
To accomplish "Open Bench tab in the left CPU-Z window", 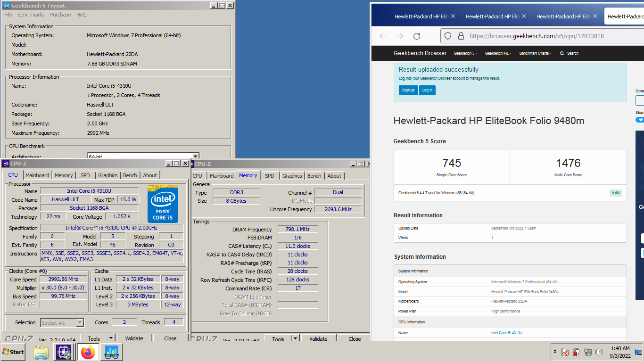I will pyautogui.click(x=130, y=175).
